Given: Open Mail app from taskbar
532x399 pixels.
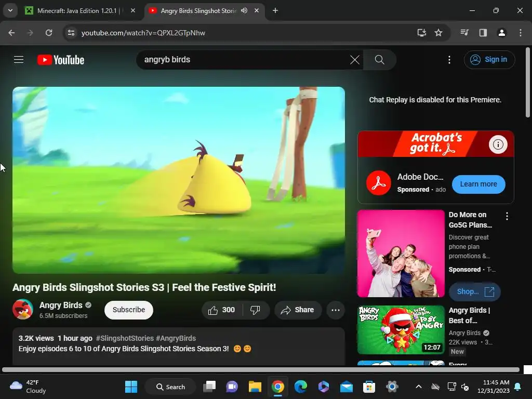Looking at the screenshot, I should [x=347, y=387].
